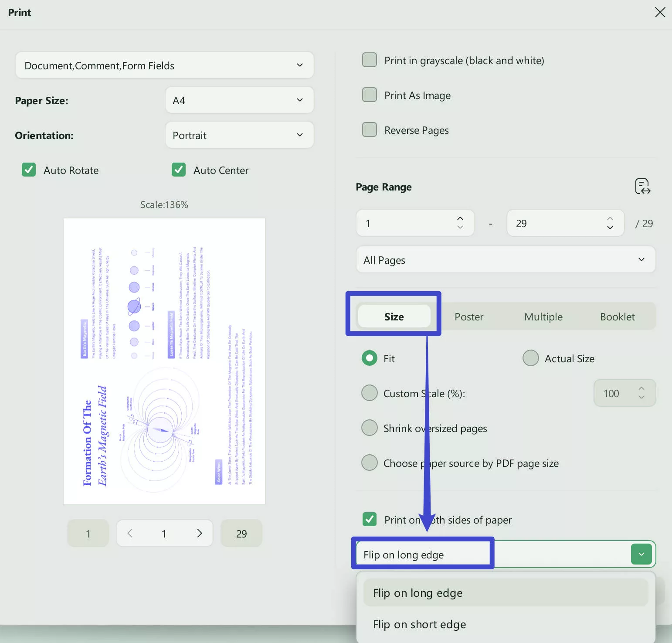The height and width of the screenshot is (643, 672).
Task: Switch to the Booklet tab
Action: pos(617,317)
